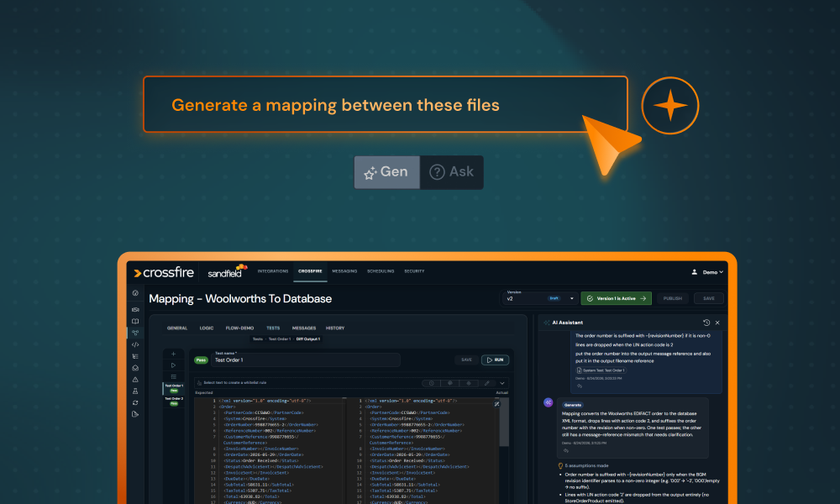Screen dimensions: 840x504
Task: Open the SECURITY top tab
Action: 414,271
